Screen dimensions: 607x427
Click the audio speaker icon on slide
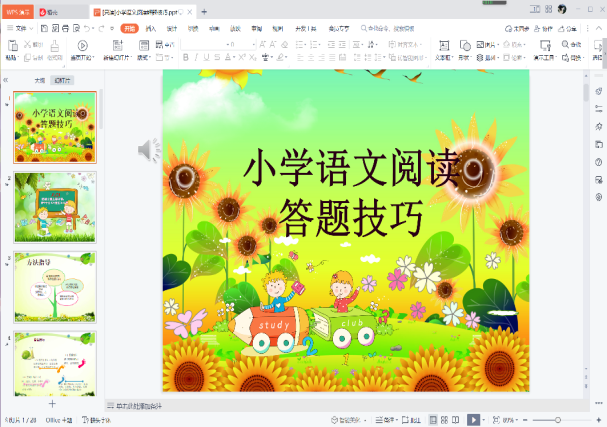coord(148,151)
